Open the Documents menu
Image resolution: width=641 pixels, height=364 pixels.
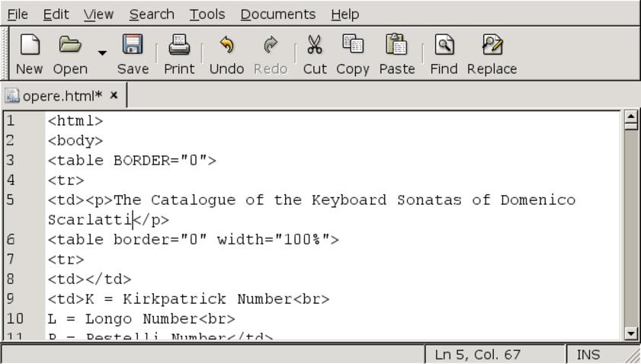(277, 14)
